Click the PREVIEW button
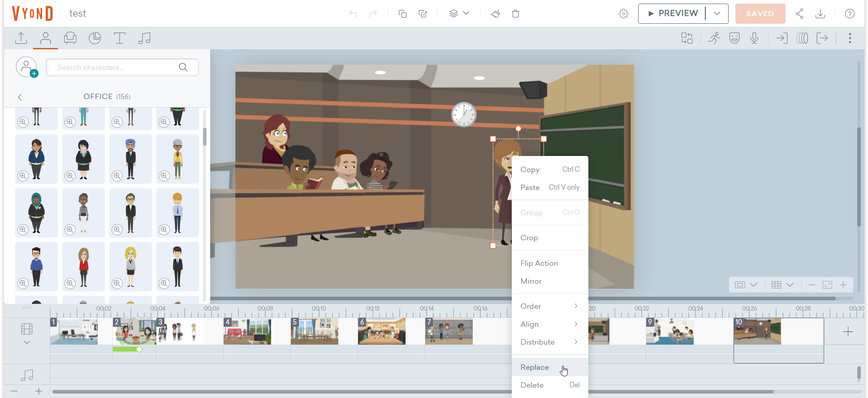 pos(673,13)
